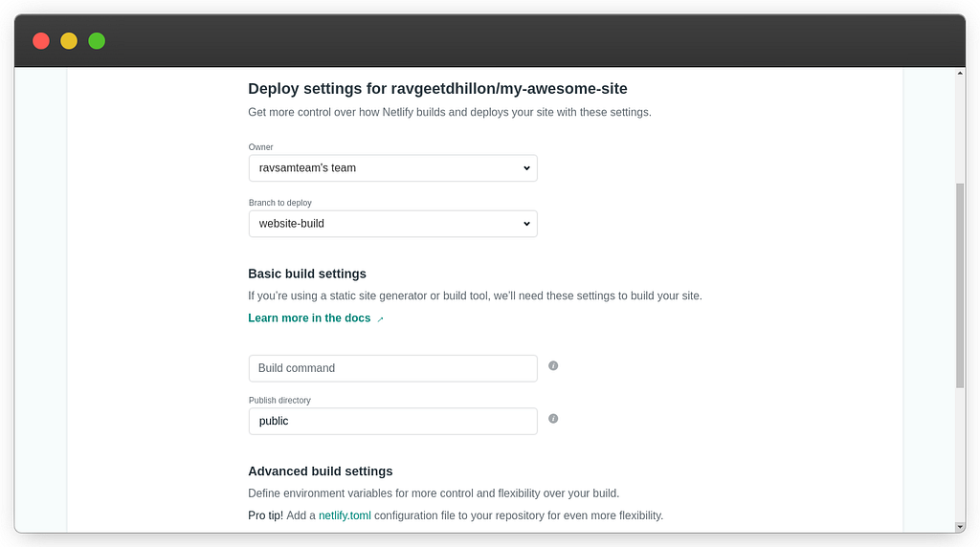Click info icon next to Build command
980x547 pixels.
click(553, 366)
